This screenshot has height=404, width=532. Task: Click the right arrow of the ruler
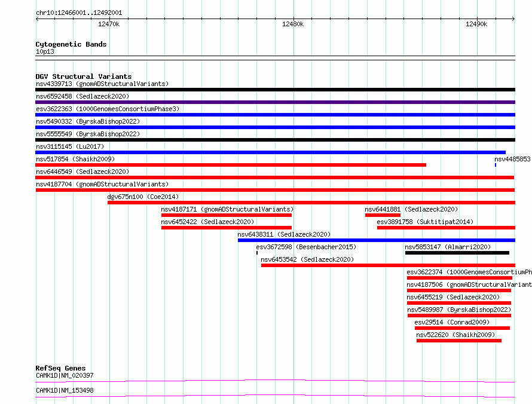tap(513, 19)
